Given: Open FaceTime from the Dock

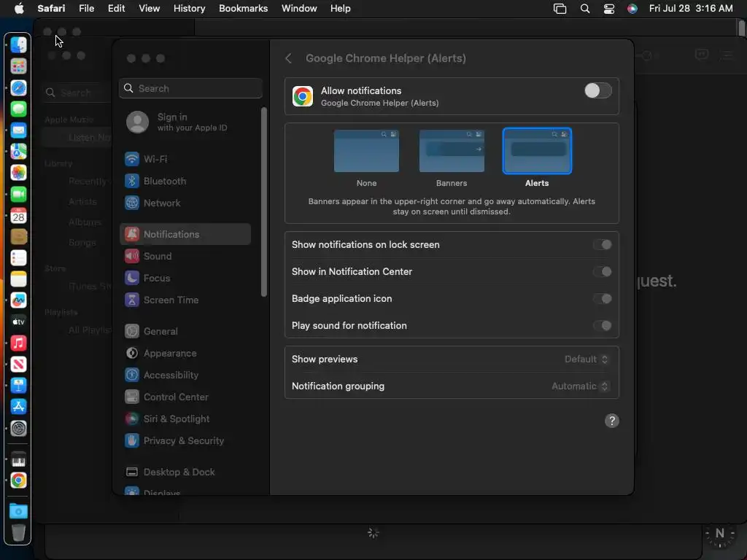Looking at the screenshot, I should click(18, 194).
